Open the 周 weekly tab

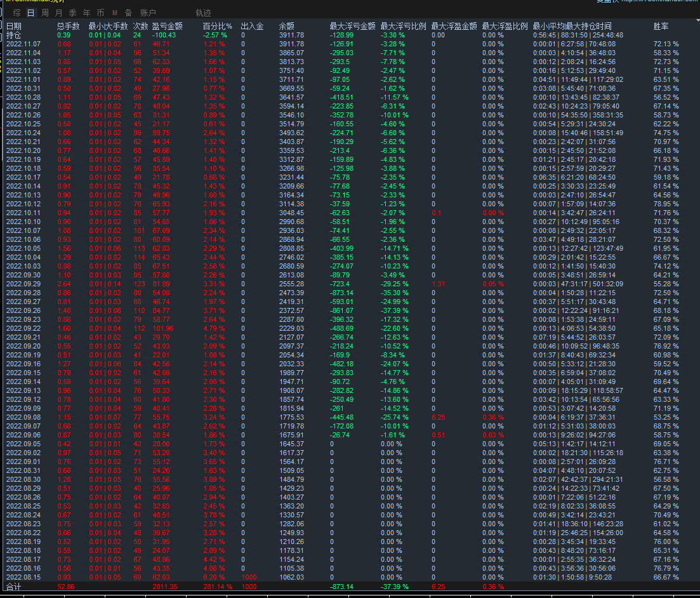(x=45, y=13)
